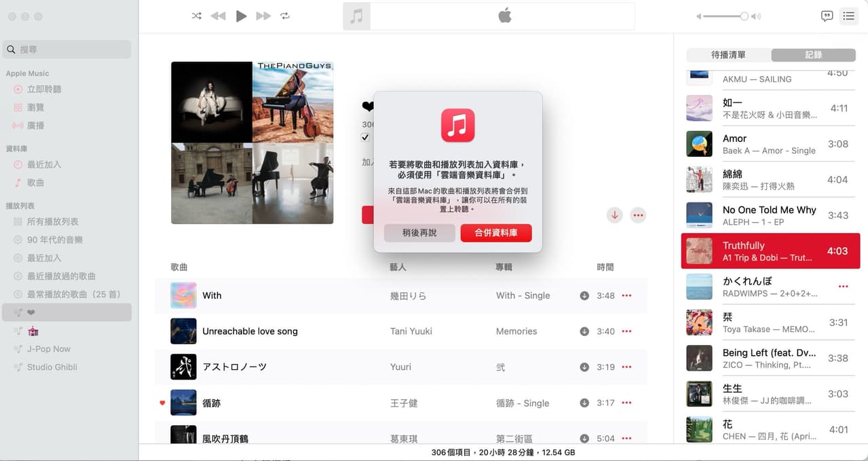Open more options for 風吹丹頂鶴
The image size is (868, 461).
point(626,439)
